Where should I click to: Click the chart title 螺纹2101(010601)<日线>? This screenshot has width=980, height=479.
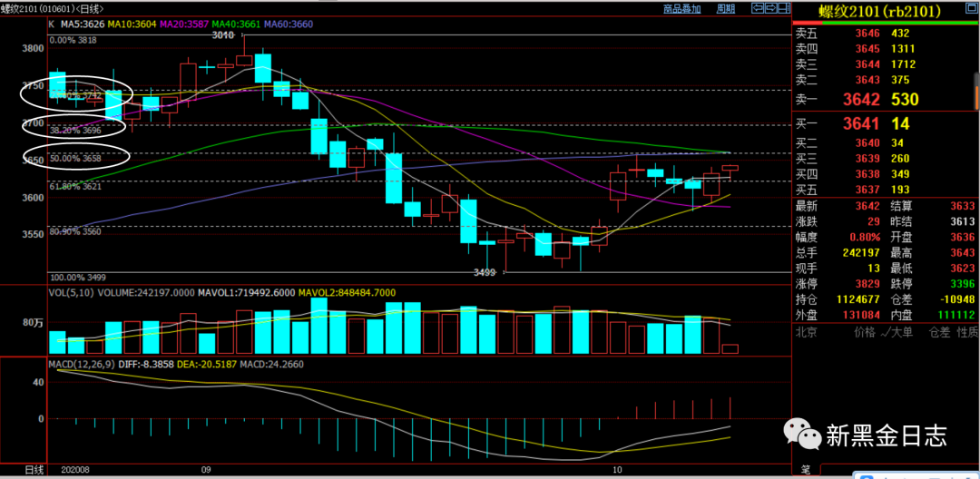pyautogui.click(x=52, y=9)
